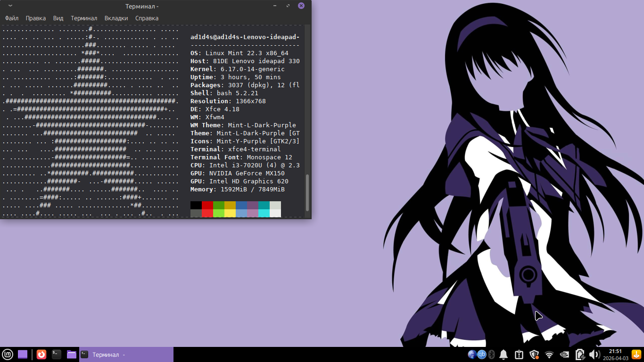Image resolution: width=644 pixels, height=362 pixels.
Task: Click the "CPU: Intel i3-7020U" line
Action: [245, 165]
